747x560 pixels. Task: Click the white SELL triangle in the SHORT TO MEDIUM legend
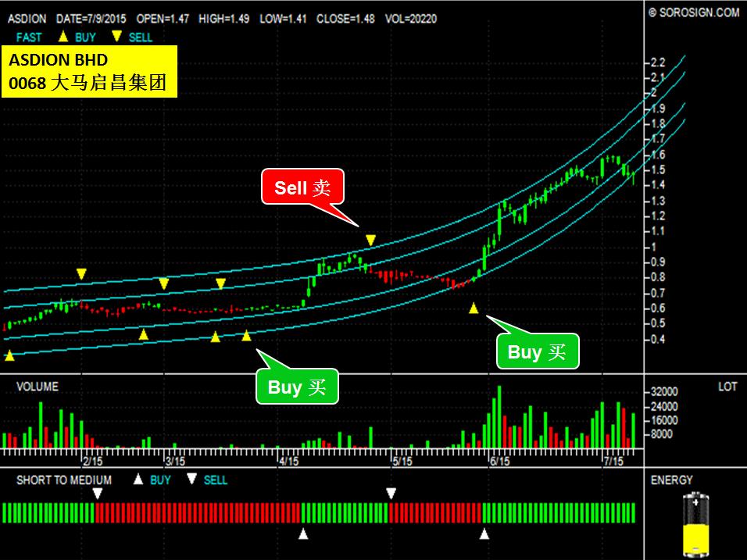tap(191, 479)
